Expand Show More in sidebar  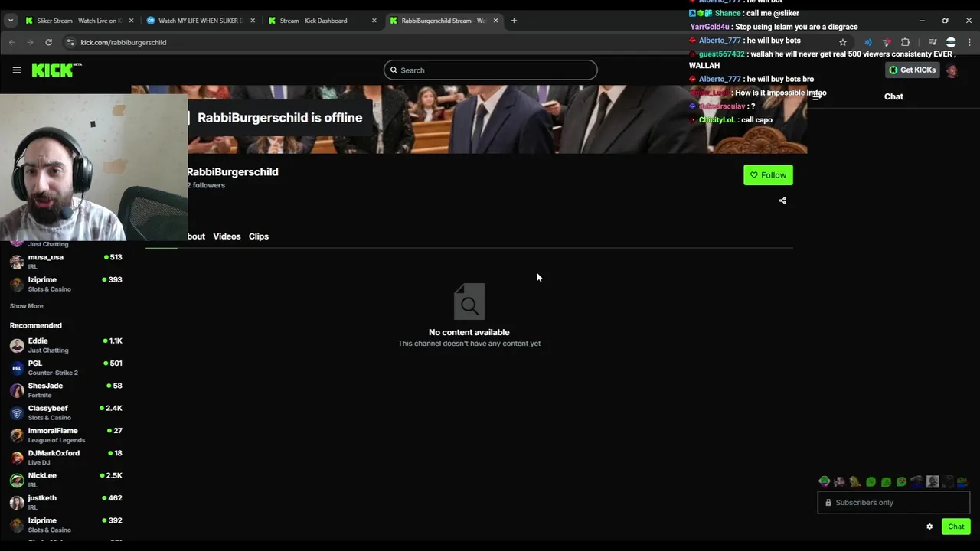[x=26, y=306]
